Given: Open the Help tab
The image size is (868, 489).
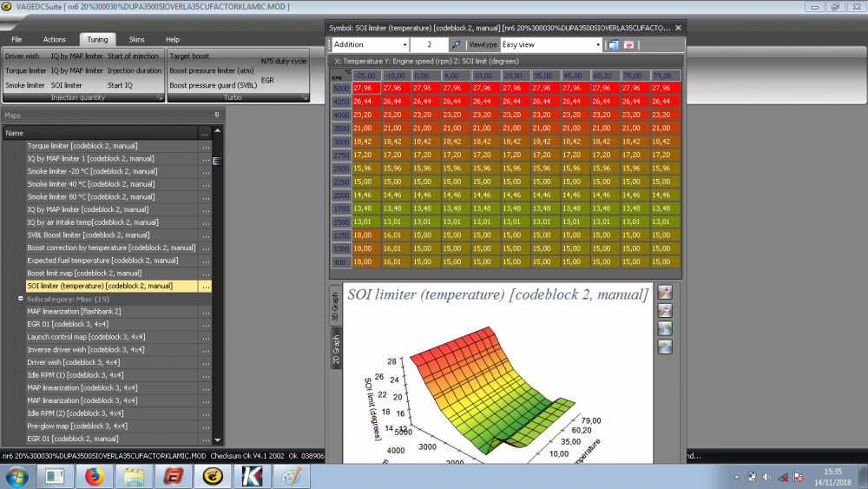Looking at the screenshot, I should point(173,39).
